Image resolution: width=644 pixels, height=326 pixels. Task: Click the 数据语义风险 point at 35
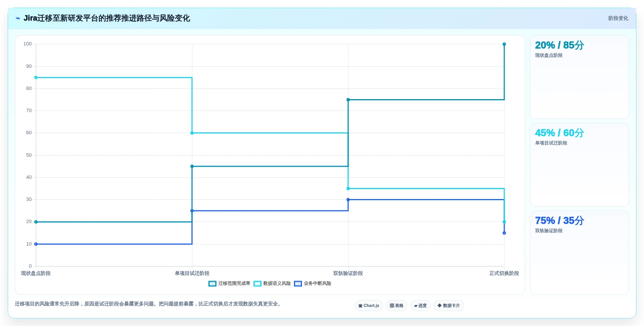click(348, 189)
